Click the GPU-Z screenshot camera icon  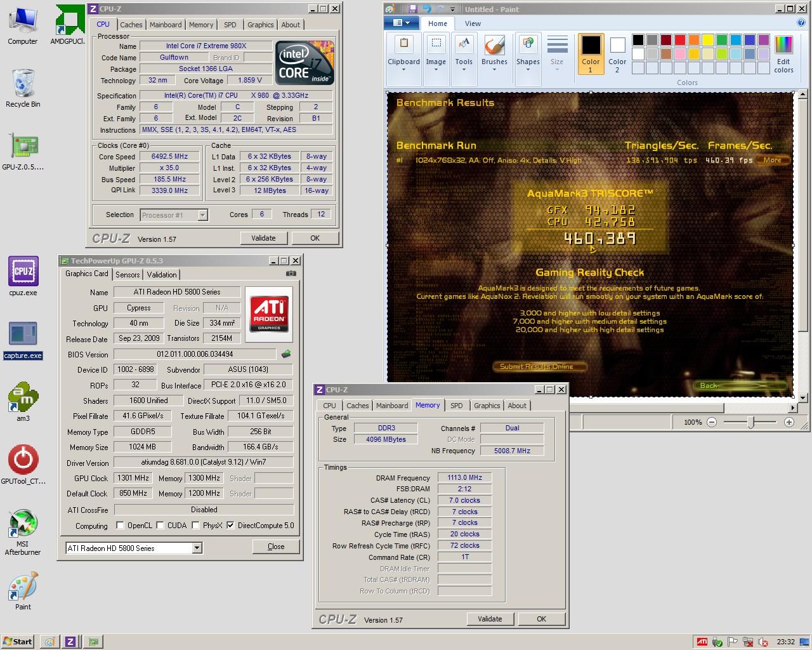click(x=291, y=274)
